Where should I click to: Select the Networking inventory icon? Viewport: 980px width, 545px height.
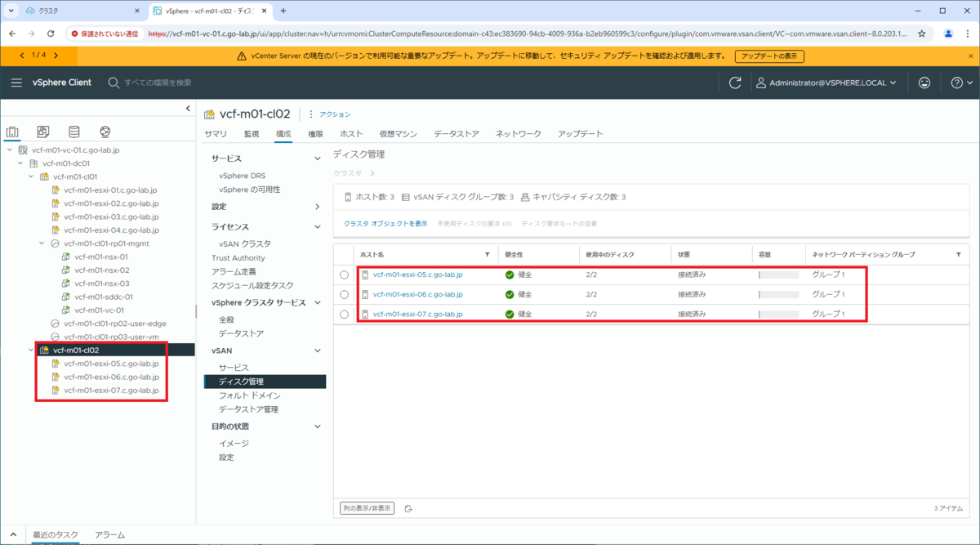pyautogui.click(x=105, y=132)
